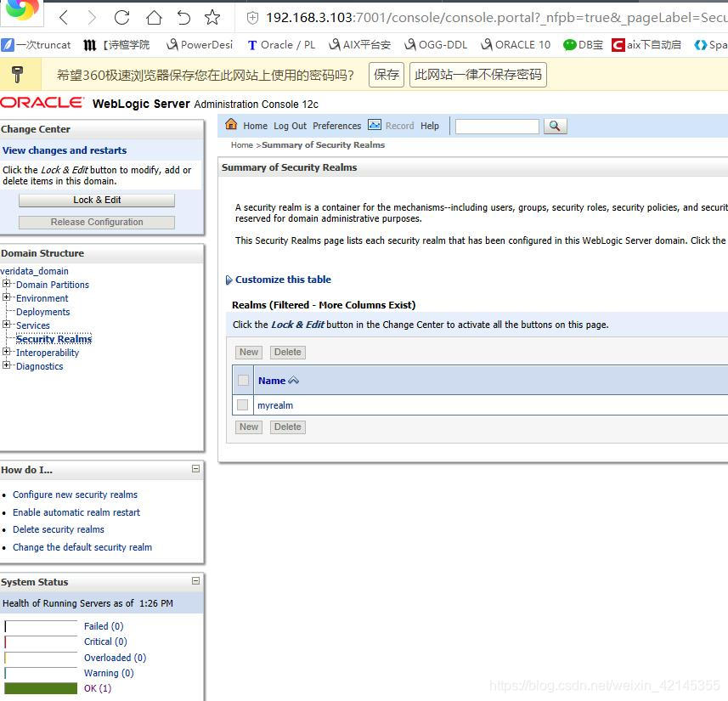Expand the Customize this table triangle

coord(229,280)
